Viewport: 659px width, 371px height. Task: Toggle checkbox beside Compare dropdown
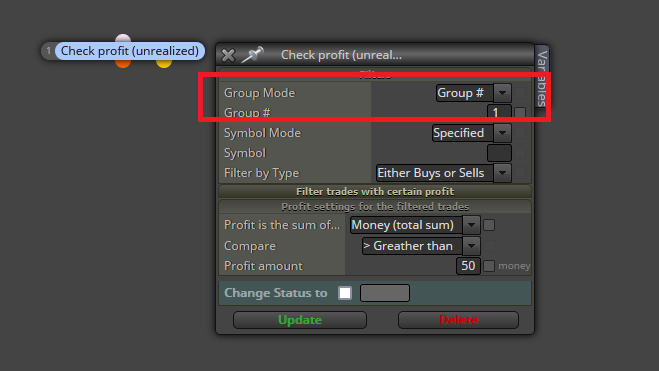coord(489,246)
